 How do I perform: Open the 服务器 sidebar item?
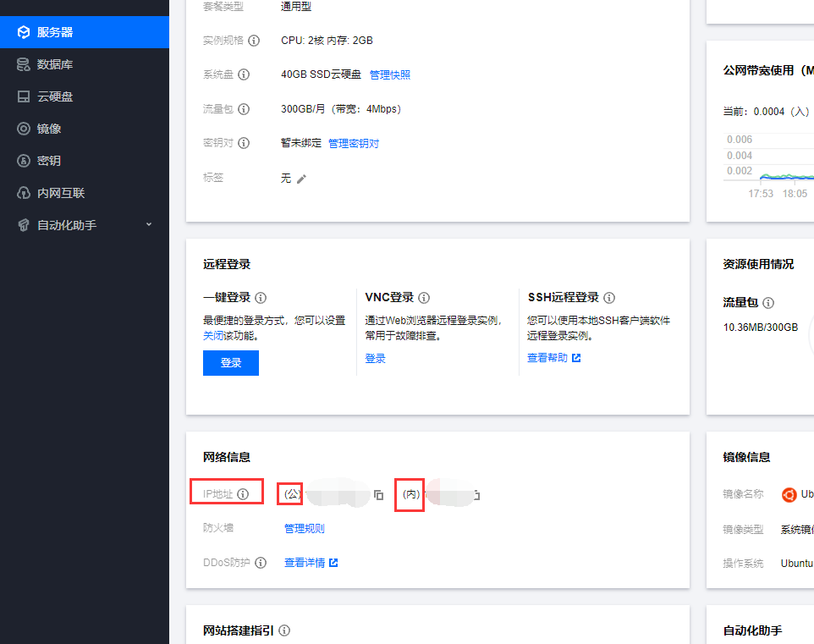(x=84, y=32)
